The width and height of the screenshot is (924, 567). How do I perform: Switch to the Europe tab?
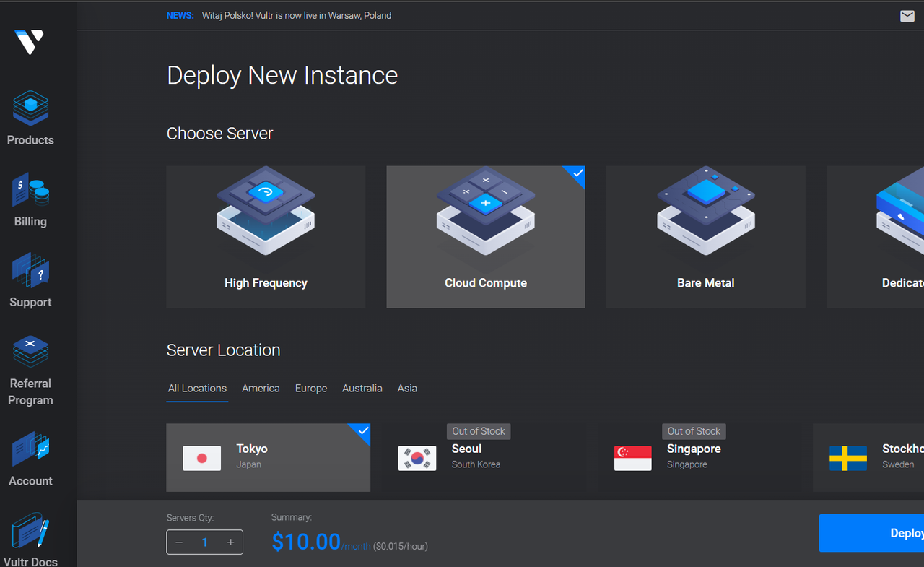(x=311, y=389)
